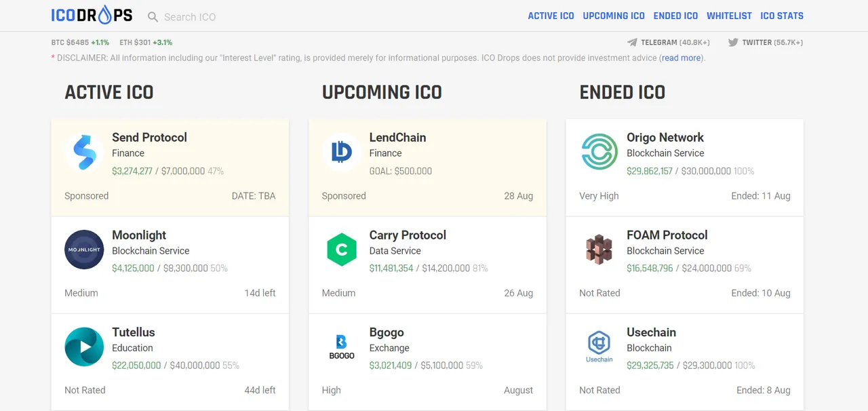Click Tutellus's $22,050,000 raised amount
This screenshot has height=411, width=868.
(136, 365)
